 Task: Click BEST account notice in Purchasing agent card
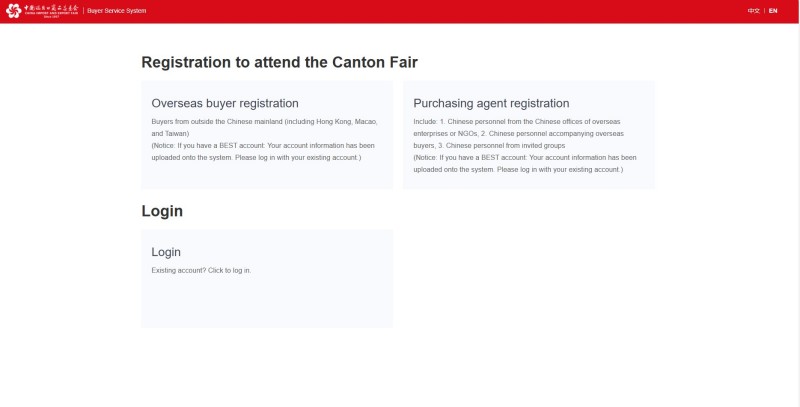point(525,163)
